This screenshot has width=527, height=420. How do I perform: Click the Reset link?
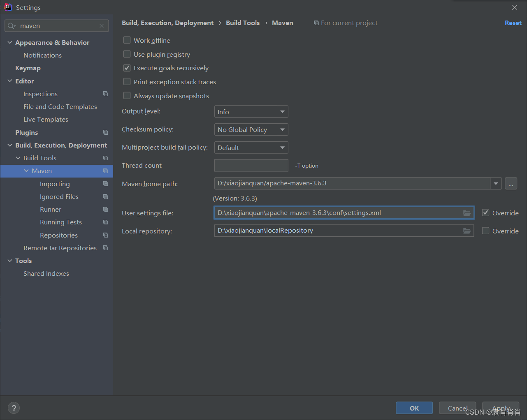(x=513, y=23)
